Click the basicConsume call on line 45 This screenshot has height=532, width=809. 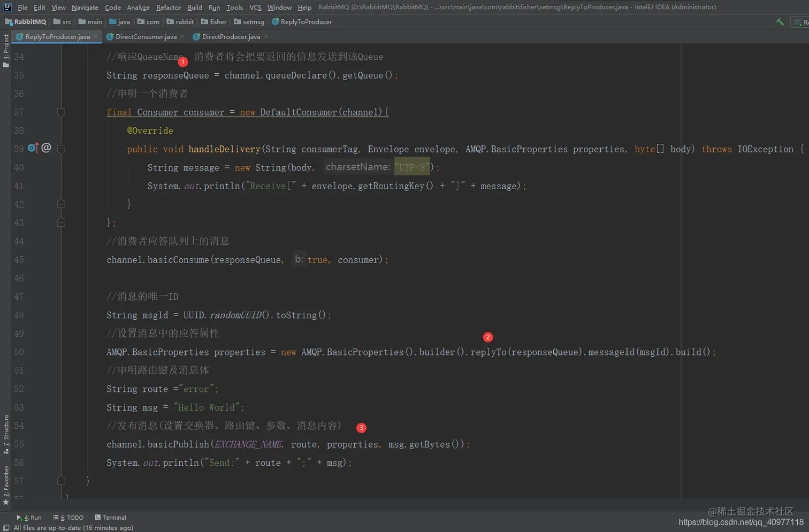(x=178, y=260)
